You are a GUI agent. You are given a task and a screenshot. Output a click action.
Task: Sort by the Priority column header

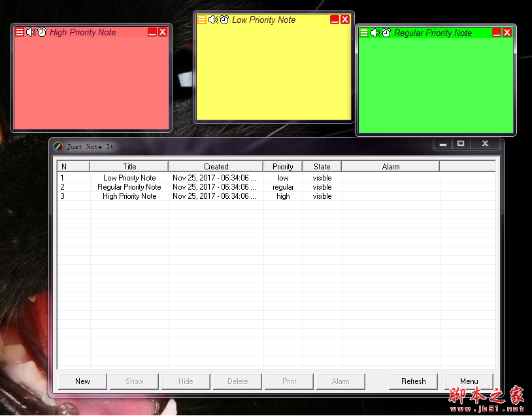(x=282, y=167)
